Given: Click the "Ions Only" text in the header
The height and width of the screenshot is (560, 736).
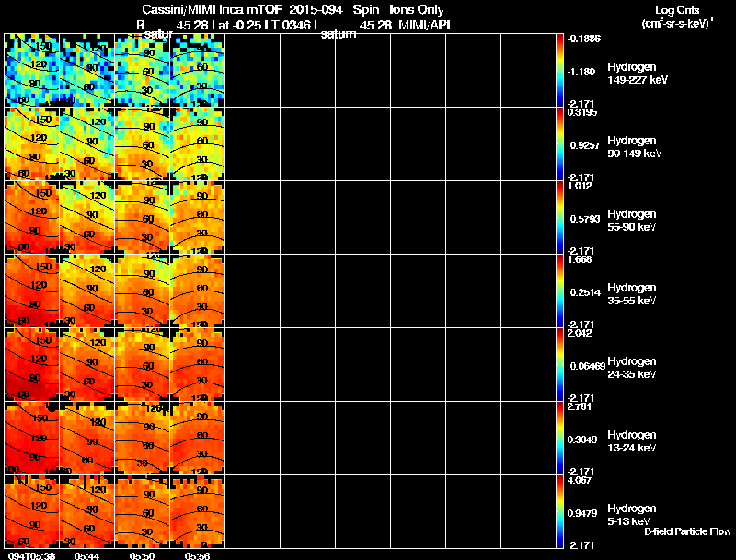Looking at the screenshot, I should (x=417, y=9).
